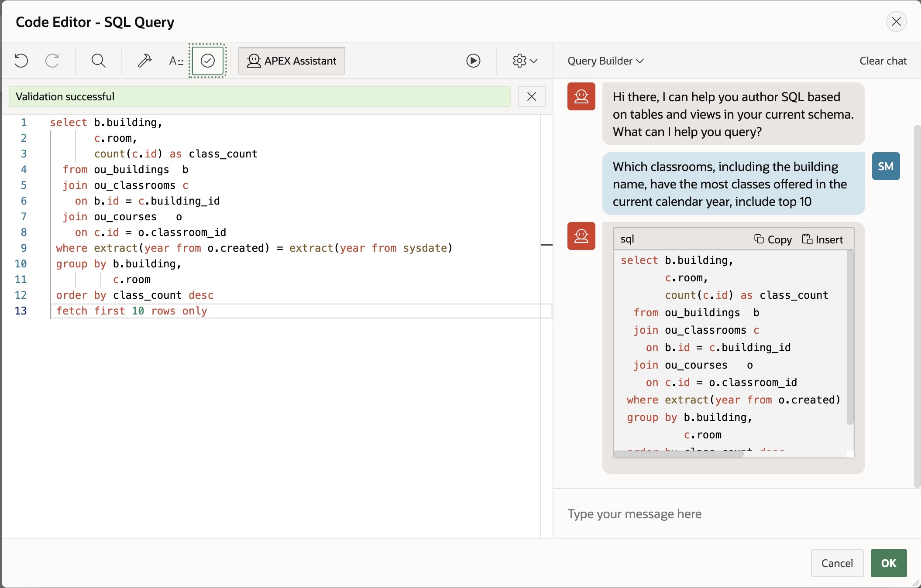Validate the query using the checkmark icon
This screenshot has width=921, height=588.
coord(207,61)
